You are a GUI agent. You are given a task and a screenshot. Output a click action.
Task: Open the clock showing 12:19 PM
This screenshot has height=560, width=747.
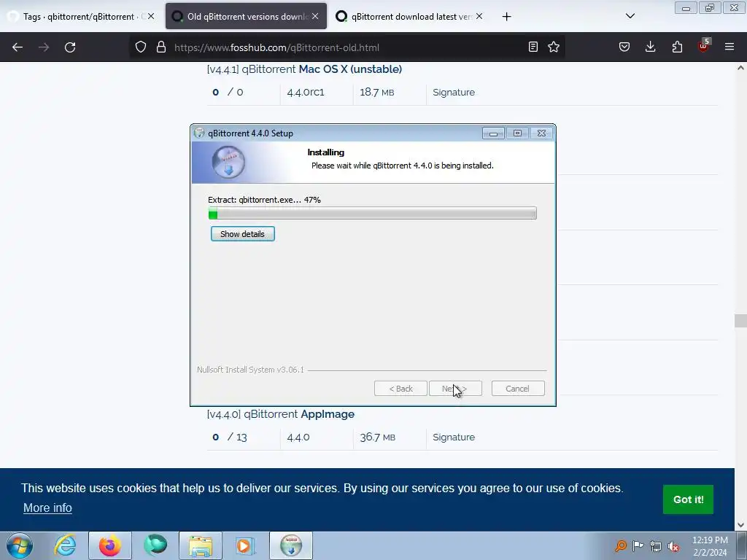pos(710,546)
